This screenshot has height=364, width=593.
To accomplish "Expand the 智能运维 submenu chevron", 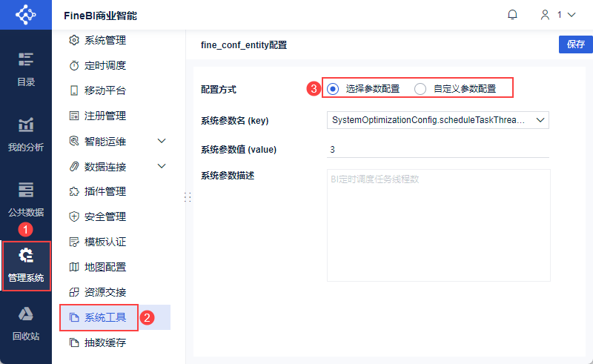I will (x=162, y=141).
